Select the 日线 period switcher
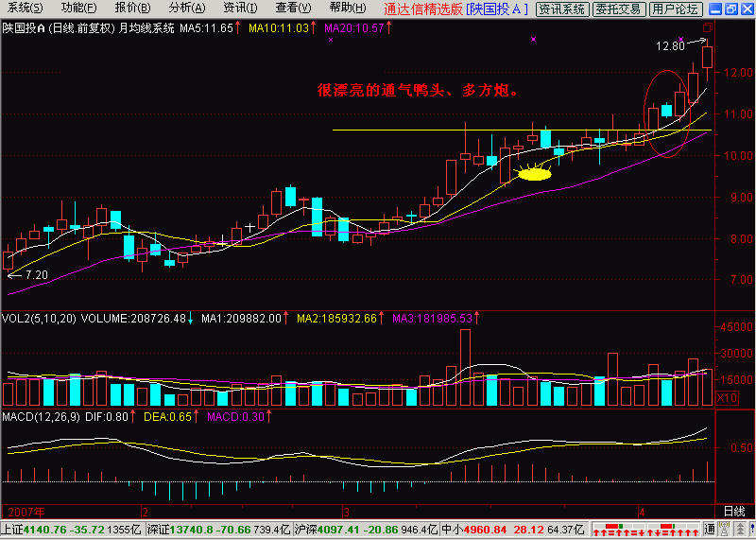 [733, 510]
